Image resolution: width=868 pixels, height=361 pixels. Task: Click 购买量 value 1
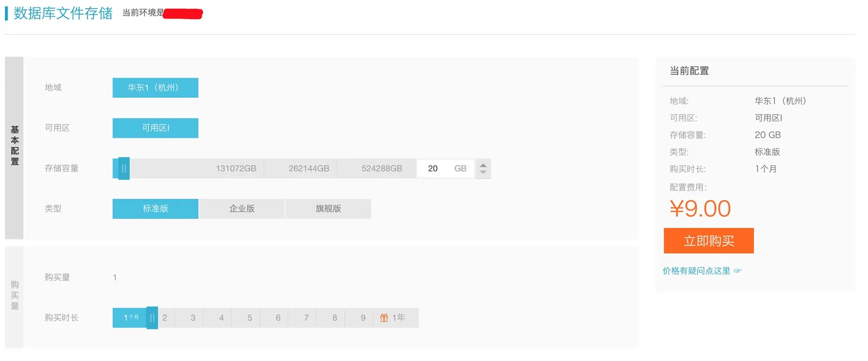[115, 277]
